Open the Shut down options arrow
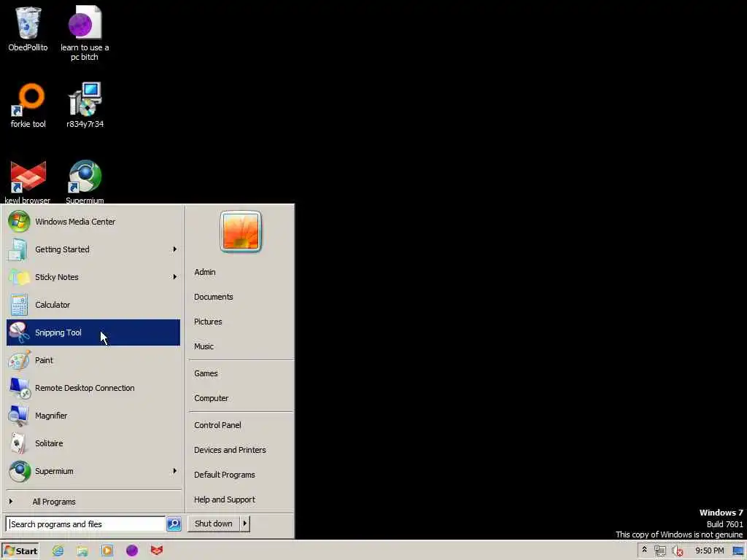The height and width of the screenshot is (560, 747). click(x=245, y=524)
